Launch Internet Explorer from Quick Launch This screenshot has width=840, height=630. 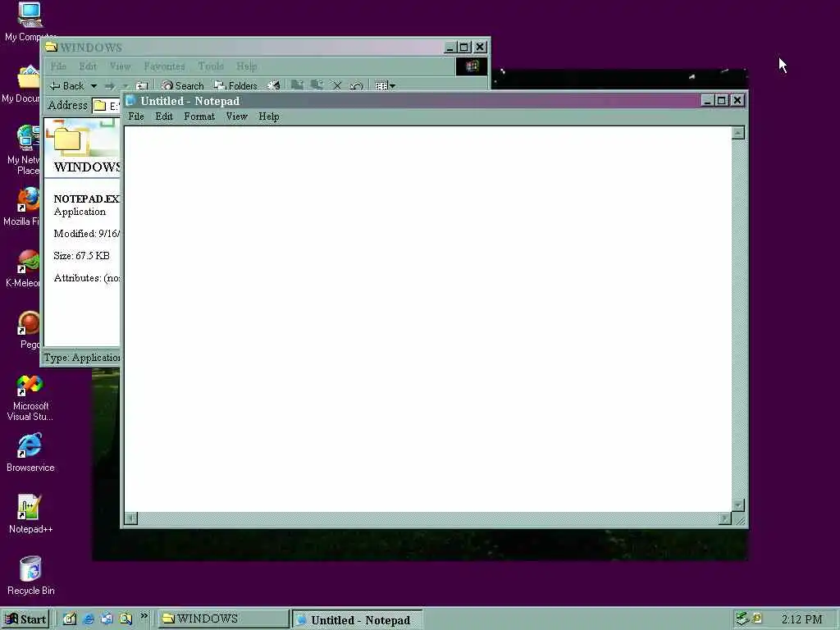coord(89,619)
